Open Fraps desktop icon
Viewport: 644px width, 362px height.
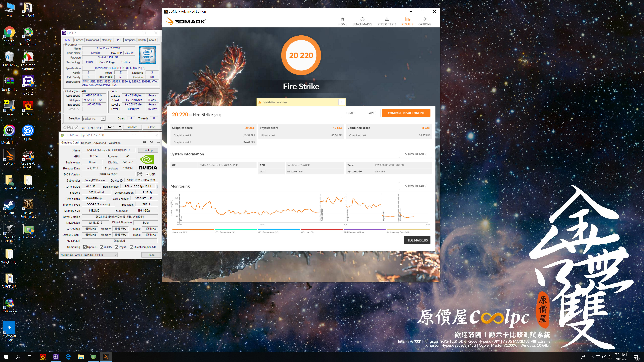(9, 108)
